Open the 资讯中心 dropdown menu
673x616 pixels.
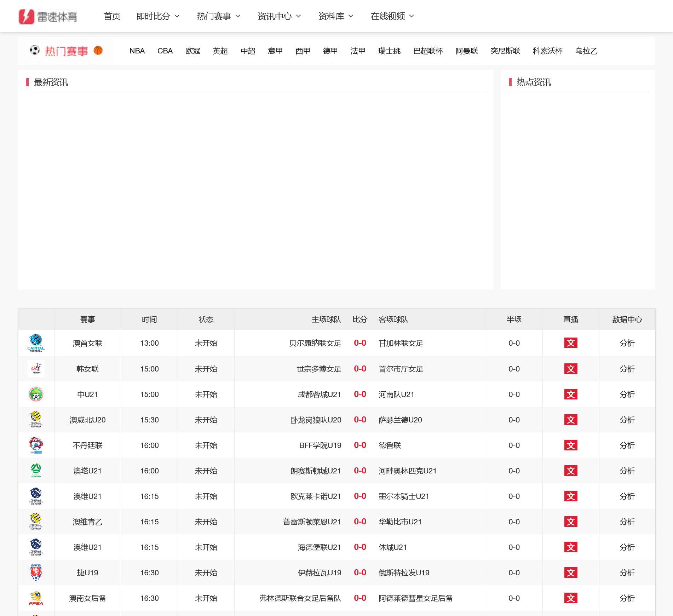[279, 16]
